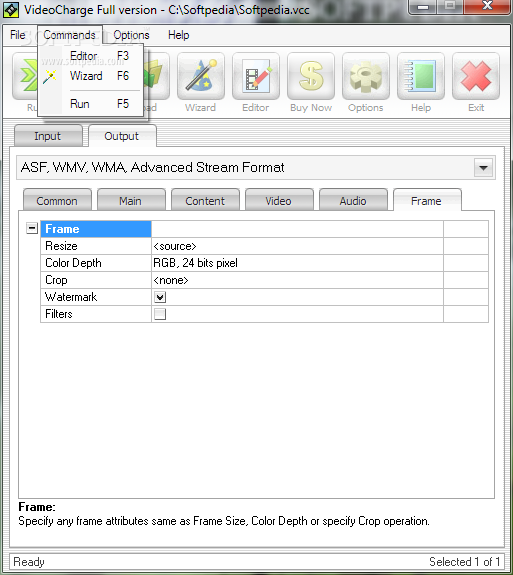513x575 pixels.
Task: Open the Editor toolbar icon
Action: [x=256, y=76]
